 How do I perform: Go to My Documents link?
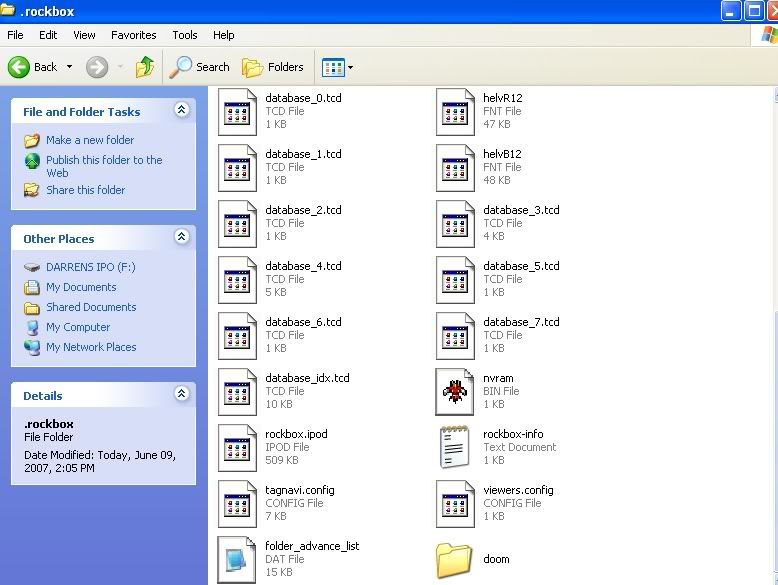tap(81, 287)
